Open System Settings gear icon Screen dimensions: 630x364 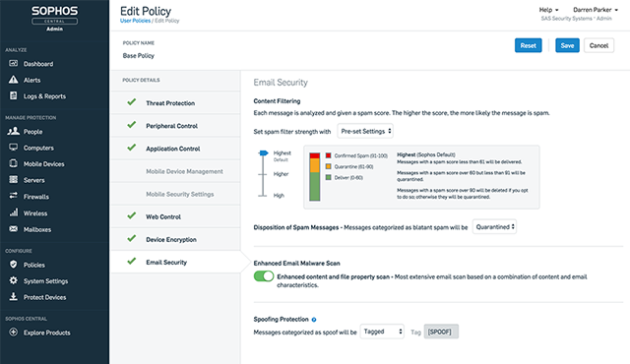coord(13,280)
